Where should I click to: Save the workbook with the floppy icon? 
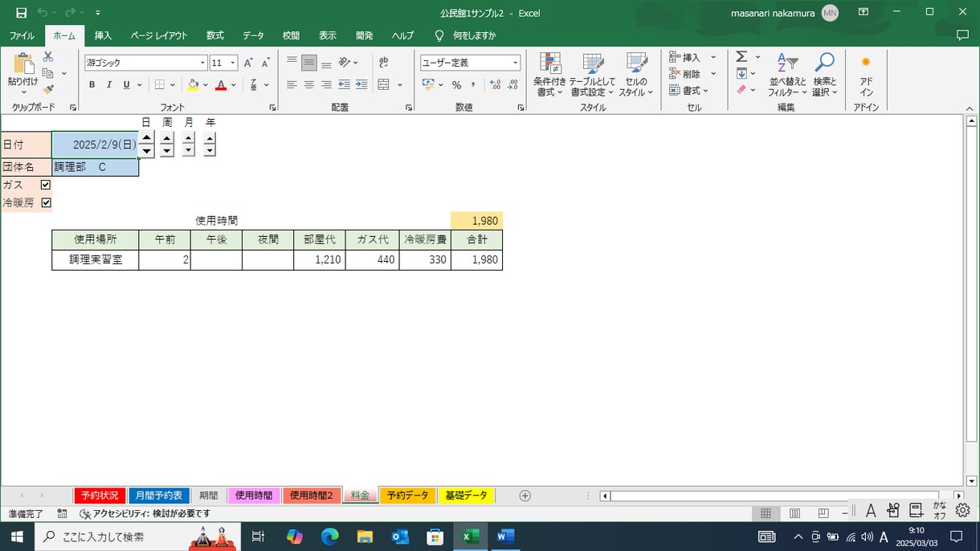(21, 13)
